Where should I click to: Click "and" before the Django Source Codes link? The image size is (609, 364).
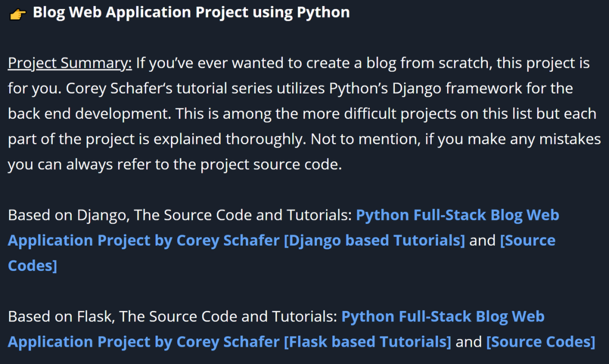click(x=483, y=241)
